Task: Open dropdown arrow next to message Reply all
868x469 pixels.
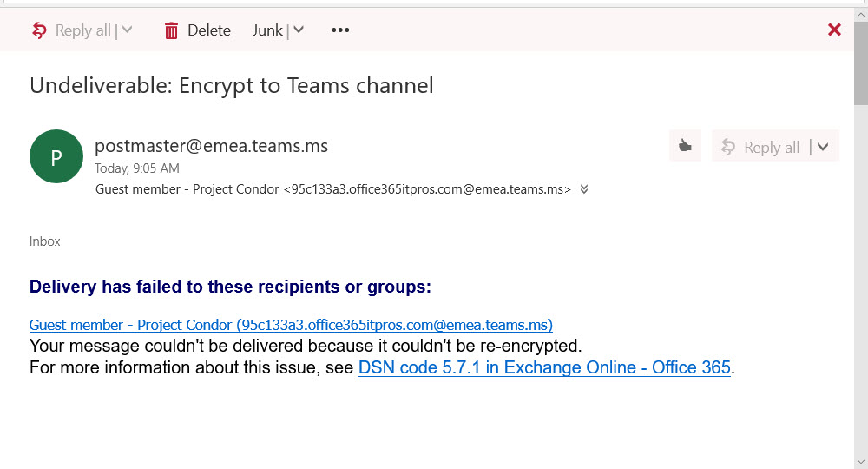Action: pos(823,147)
